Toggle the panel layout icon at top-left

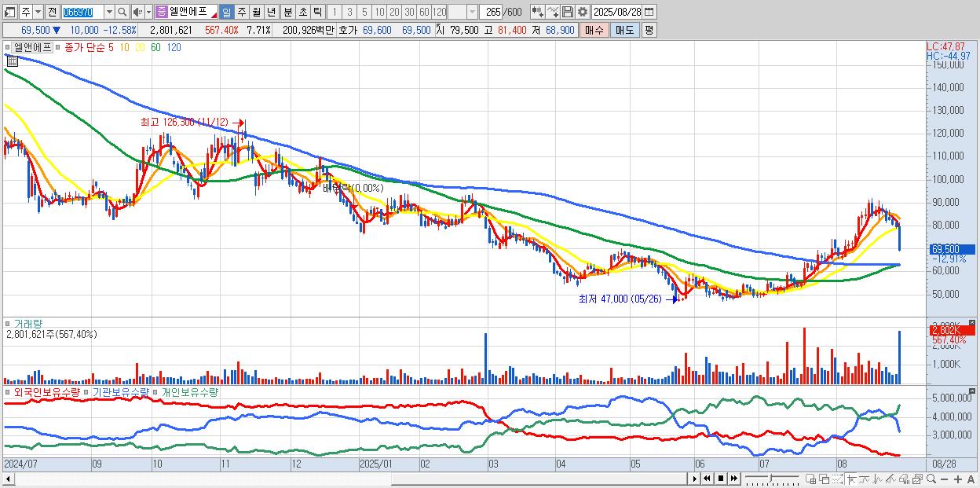pos(10,12)
